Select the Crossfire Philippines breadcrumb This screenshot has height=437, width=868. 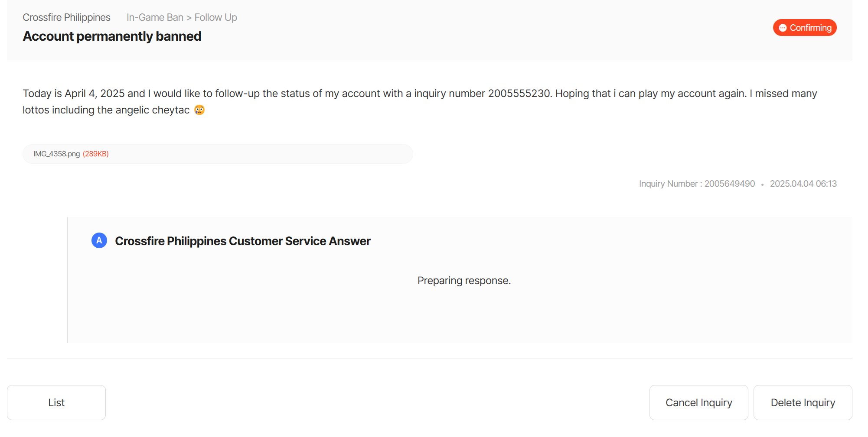click(x=66, y=17)
